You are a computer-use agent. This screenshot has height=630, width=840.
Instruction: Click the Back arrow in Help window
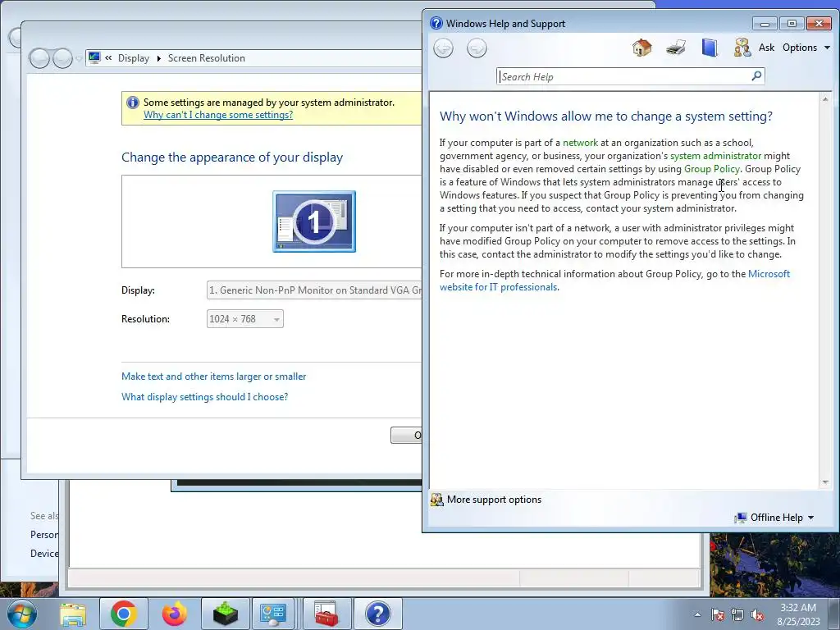click(443, 48)
